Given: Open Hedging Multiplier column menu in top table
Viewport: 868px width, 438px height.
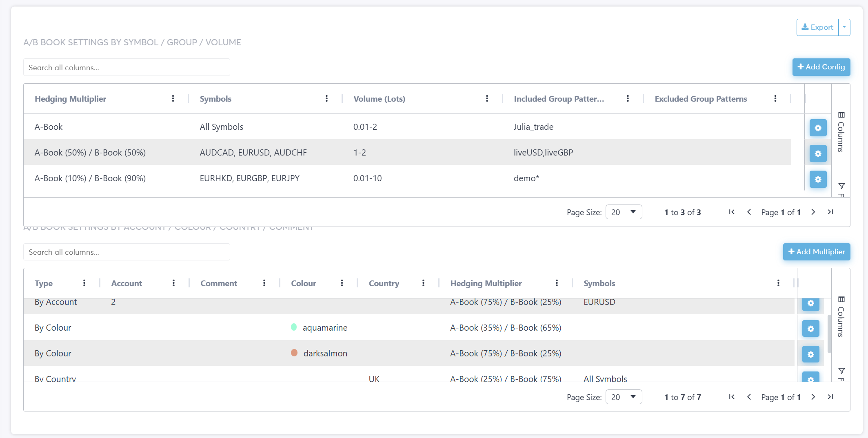Looking at the screenshot, I should point(173,98).
